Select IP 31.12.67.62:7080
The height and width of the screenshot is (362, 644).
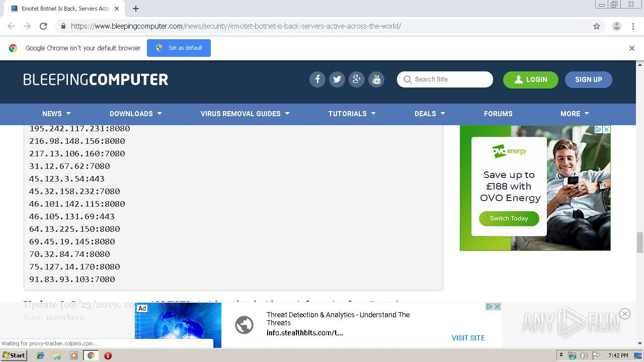(69, 166)
